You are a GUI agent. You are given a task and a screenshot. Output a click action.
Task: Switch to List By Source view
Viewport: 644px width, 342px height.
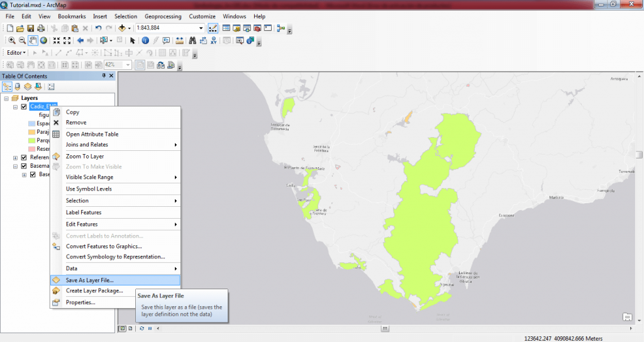pyautogui.click(x=17, y=86)
